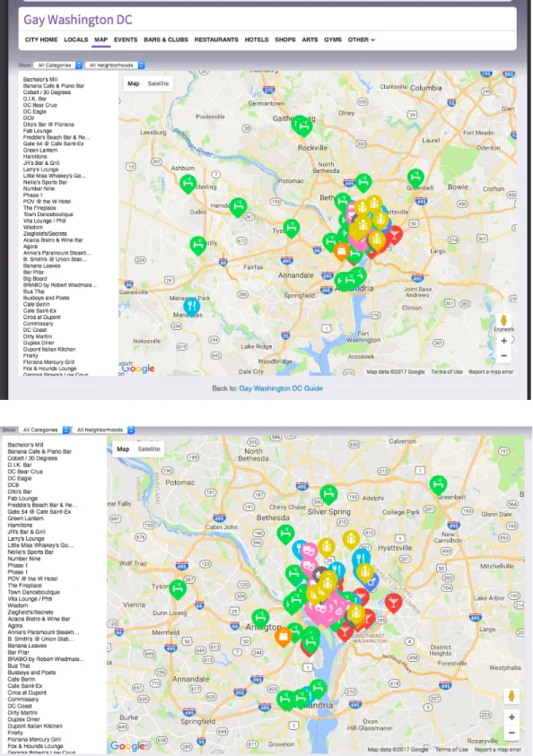Click orange shopping bag marker near Arlington lower map
The height and width of the screenshot is (756, 533).
click(x=284, y=637)
